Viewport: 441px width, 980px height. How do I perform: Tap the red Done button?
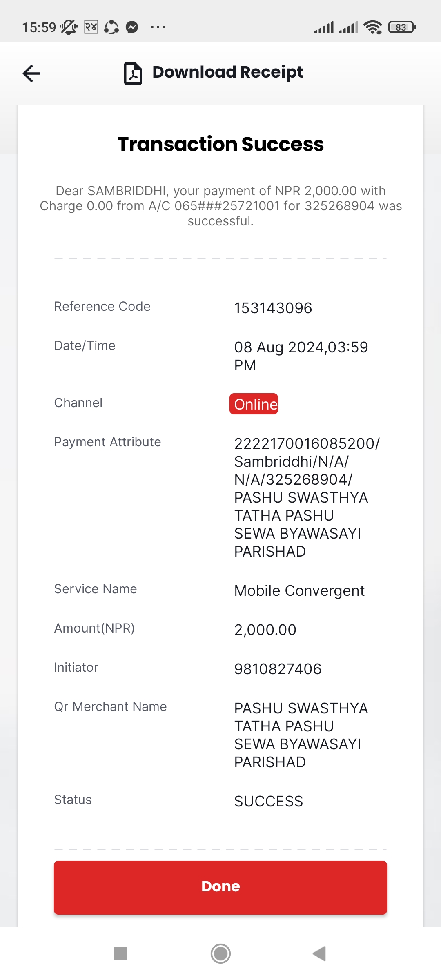pyautogui.click(x=220, y=887)
